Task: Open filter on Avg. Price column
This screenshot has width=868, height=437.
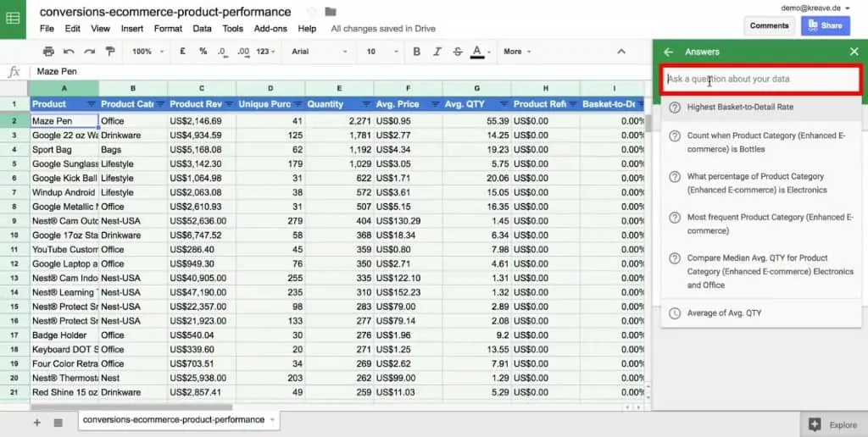Action: click(x=435, y=104)
